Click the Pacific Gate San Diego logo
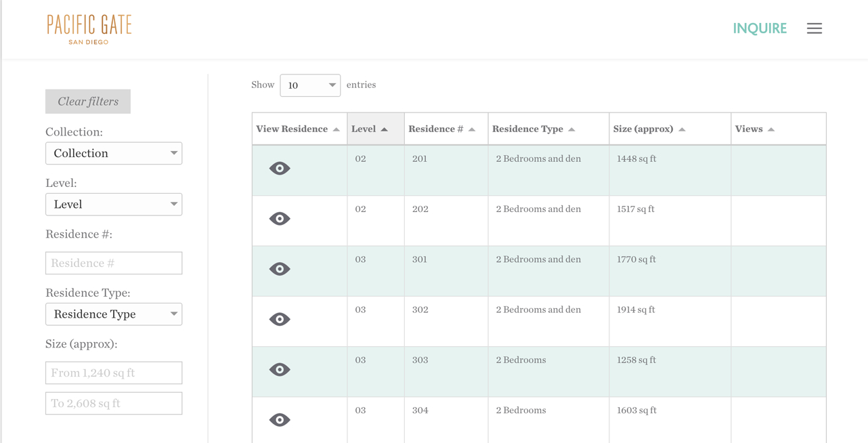 [x=89, y=29]
